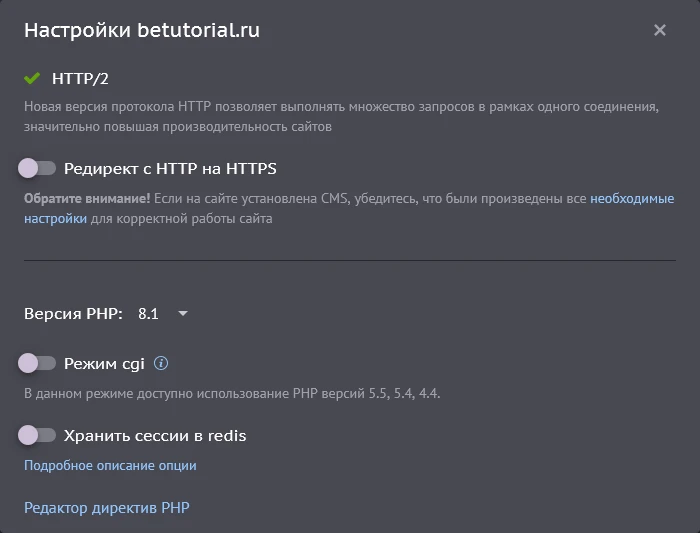This screenshot has height=533, width=700.
Task: Open the Версия PHP 8.1 dropdown arrow
Action: (x=183, y=313)
